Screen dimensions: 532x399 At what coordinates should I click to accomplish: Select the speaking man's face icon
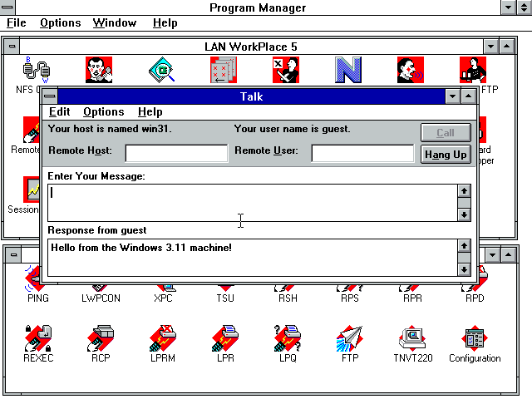pyautogui.click(x=411, y=70)
